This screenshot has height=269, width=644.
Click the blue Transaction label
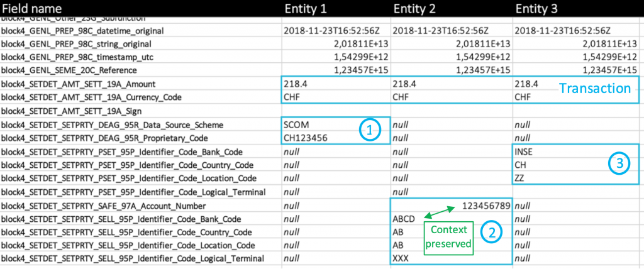click(594, 89)
